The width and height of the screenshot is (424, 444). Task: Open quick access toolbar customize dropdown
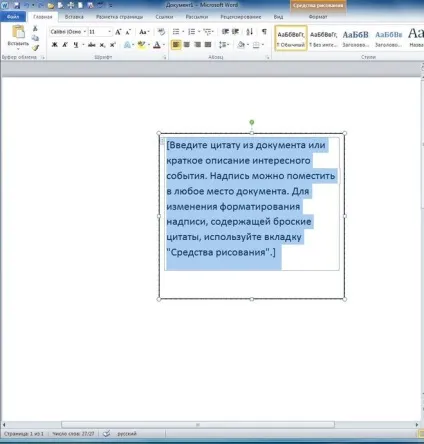110,5
